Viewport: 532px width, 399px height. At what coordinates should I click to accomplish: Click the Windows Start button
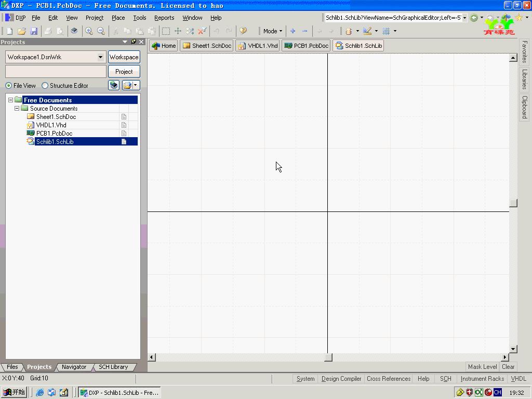point(14,393)
